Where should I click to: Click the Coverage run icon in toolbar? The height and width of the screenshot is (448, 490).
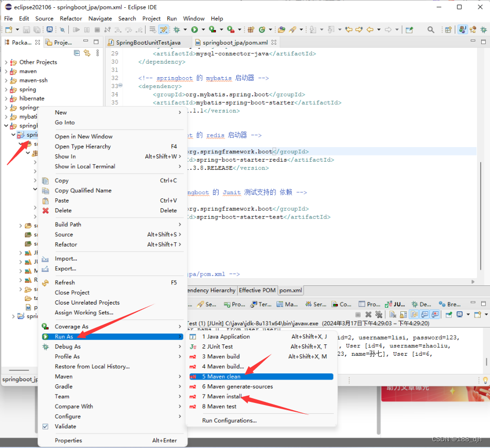click(212, 30)
